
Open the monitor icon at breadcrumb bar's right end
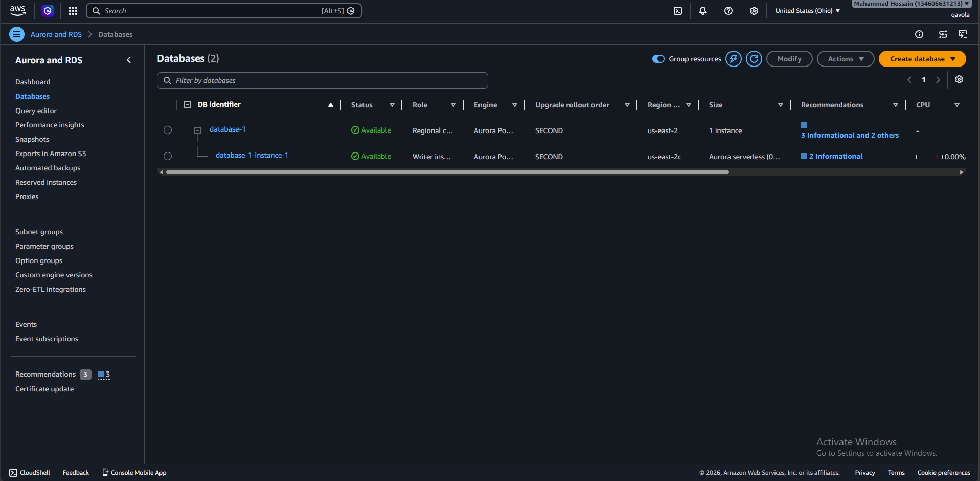(x=963, y=34)
